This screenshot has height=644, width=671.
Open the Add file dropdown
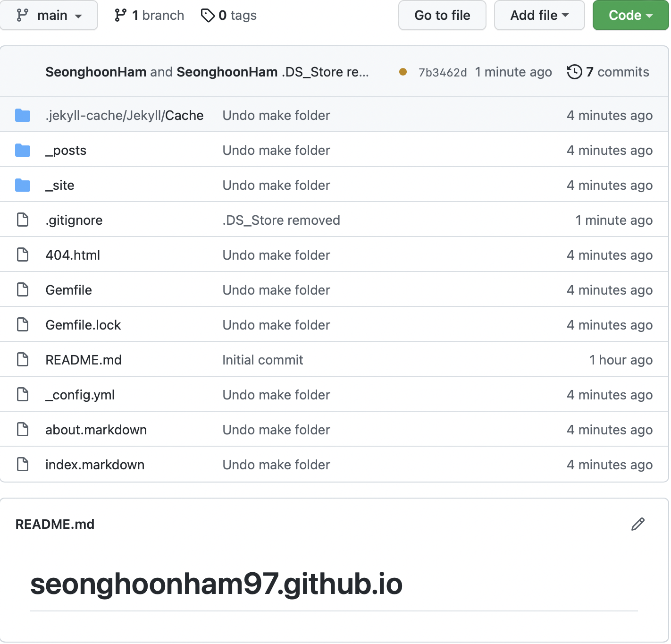point(539,15)
